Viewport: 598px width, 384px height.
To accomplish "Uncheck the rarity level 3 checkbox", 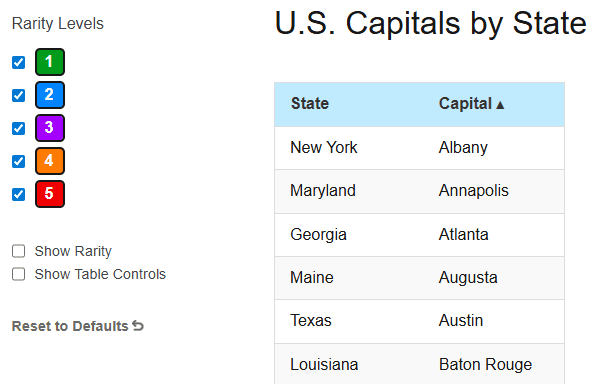I will 18,128.
